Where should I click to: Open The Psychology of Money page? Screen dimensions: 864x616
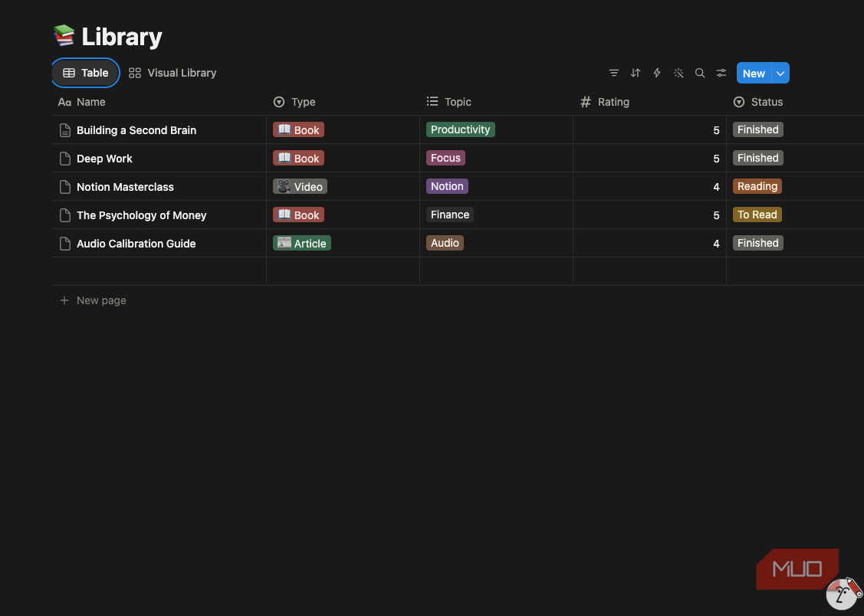click(x=141, y=215)
